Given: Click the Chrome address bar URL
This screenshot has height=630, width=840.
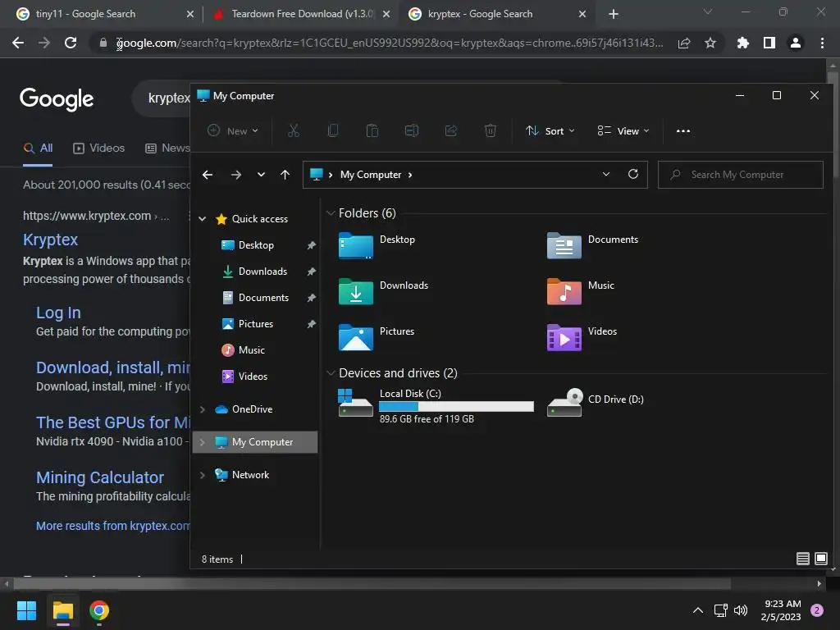Looking at the screenshot, I should tap(390, 43).
